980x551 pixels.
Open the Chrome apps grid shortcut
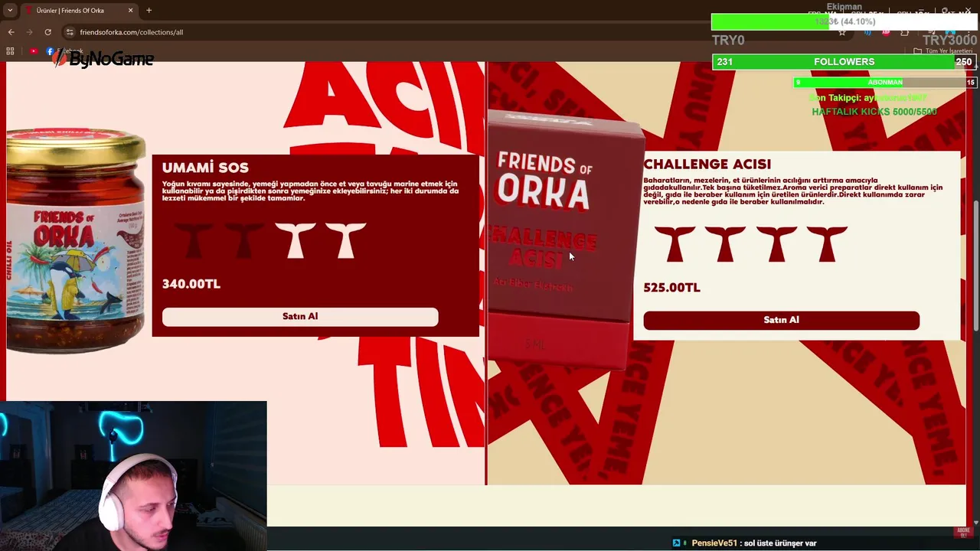10,51
